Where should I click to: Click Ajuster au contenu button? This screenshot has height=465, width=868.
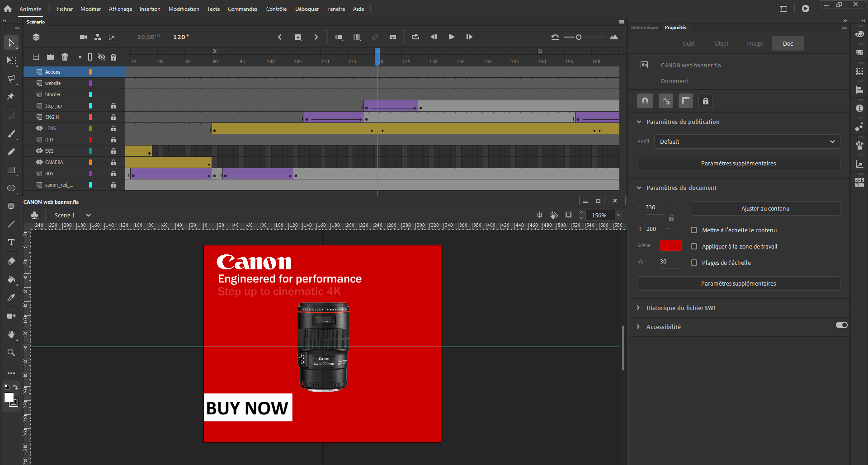pyautogui.click(x=765, y=208)
